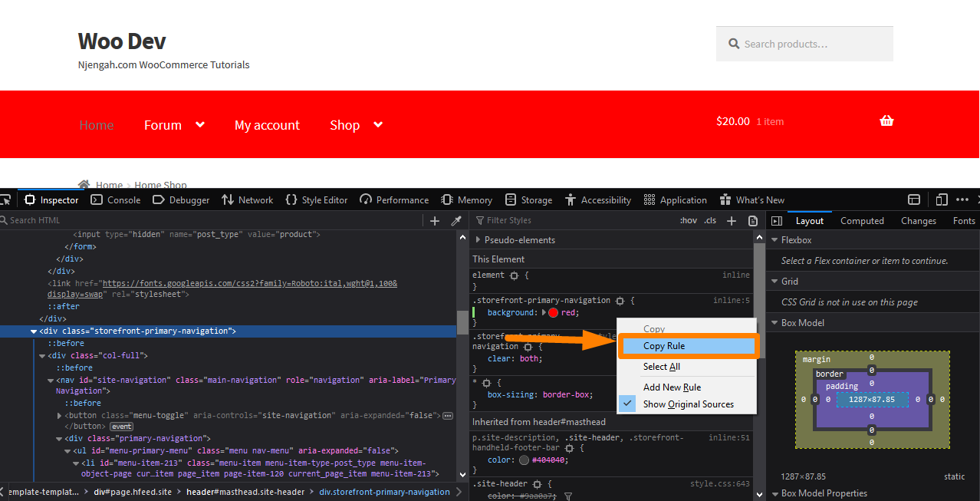Click the Home navigation link

97,125
